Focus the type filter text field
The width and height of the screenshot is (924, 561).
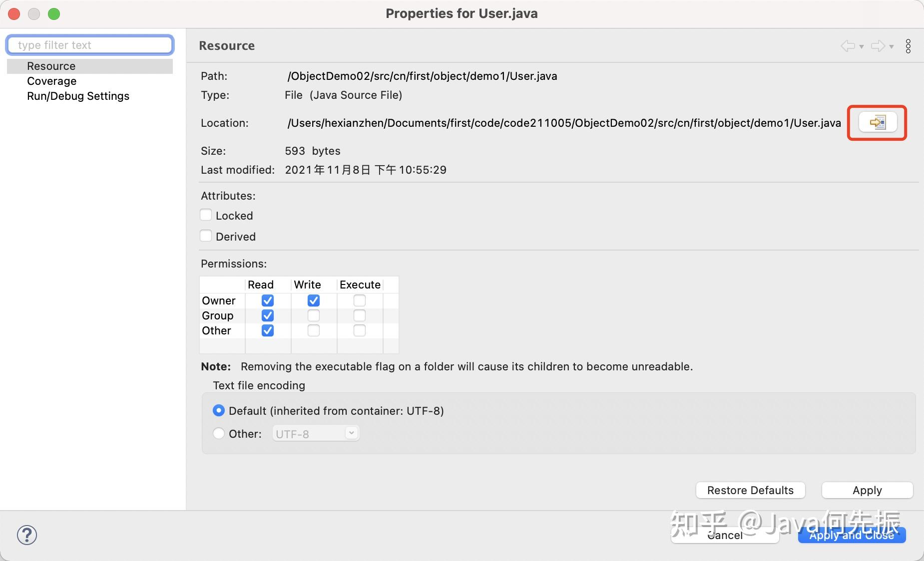90,45
